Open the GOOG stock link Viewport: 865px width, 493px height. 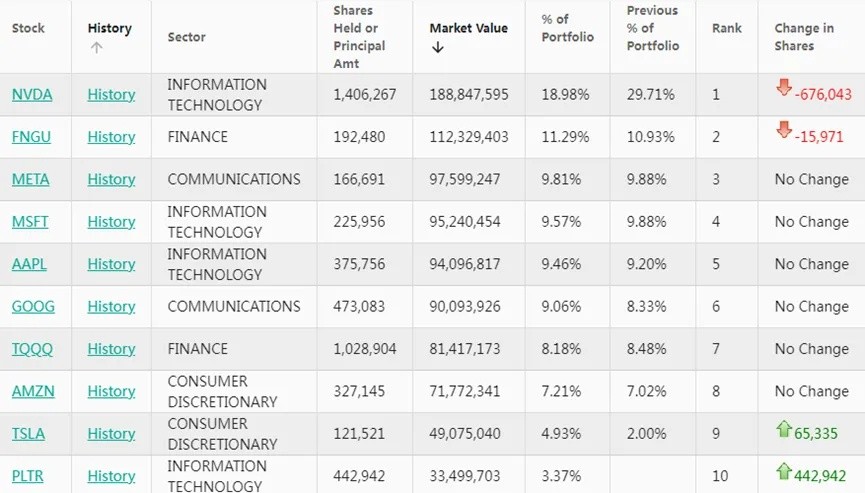(x=33, y=307)
